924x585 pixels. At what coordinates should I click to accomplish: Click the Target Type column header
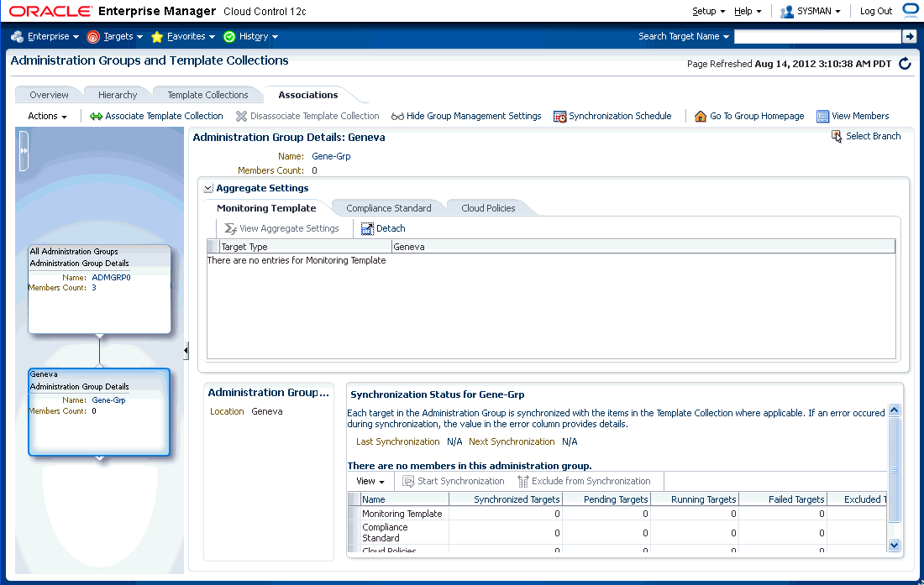pos(305,247)
